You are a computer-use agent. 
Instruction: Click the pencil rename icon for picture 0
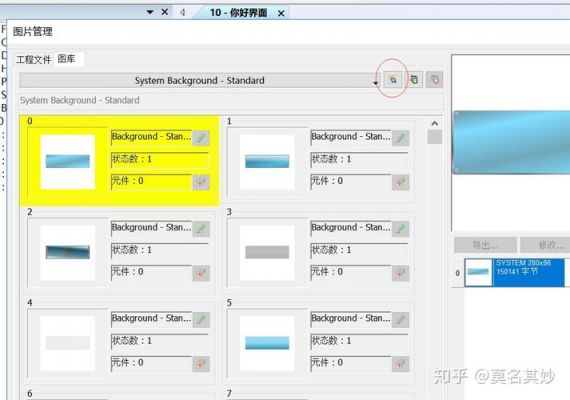coord(201,138)
